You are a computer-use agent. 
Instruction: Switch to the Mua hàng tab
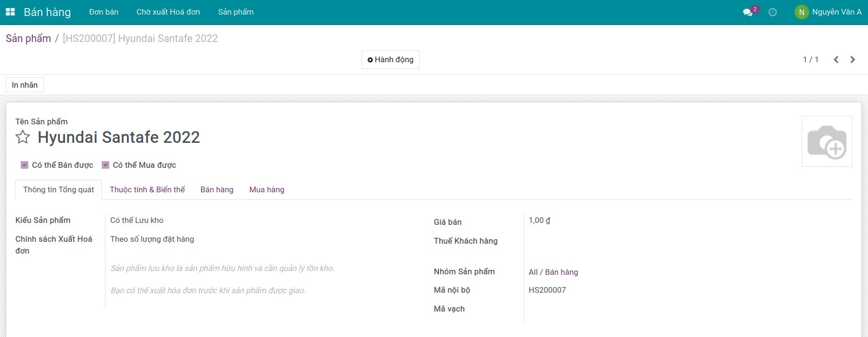267,189
